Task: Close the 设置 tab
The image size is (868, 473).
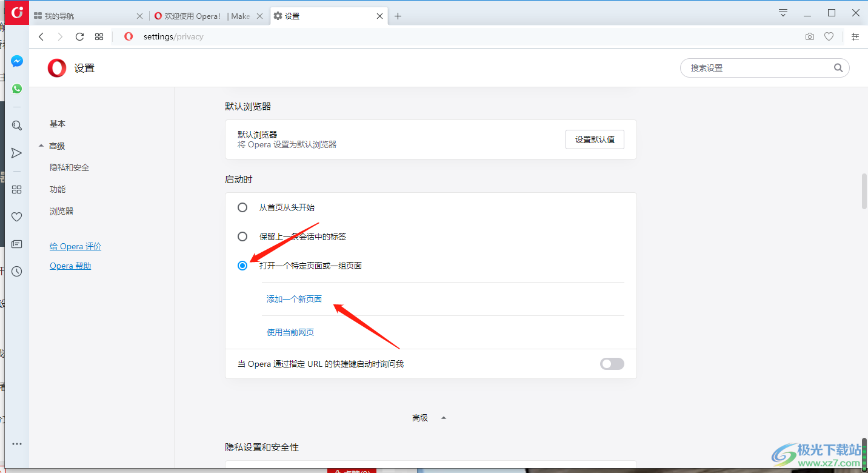Action: 380,16
